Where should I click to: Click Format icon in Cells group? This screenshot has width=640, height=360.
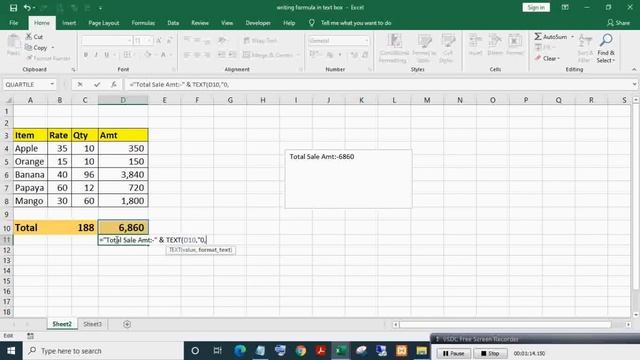point(515,45)
